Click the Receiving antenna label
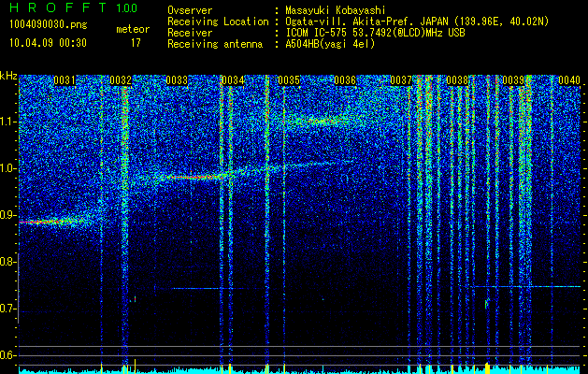588x374 pixels. 215,44
